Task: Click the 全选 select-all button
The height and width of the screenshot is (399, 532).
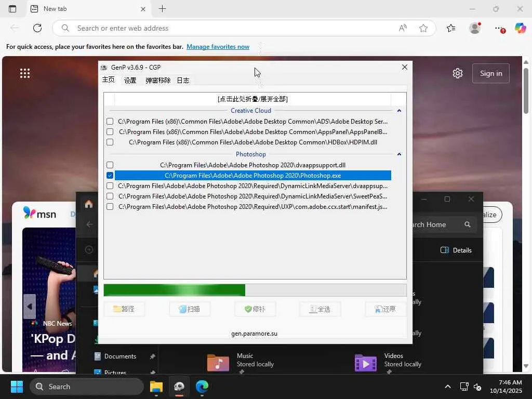Action: [x=320, y=309]
